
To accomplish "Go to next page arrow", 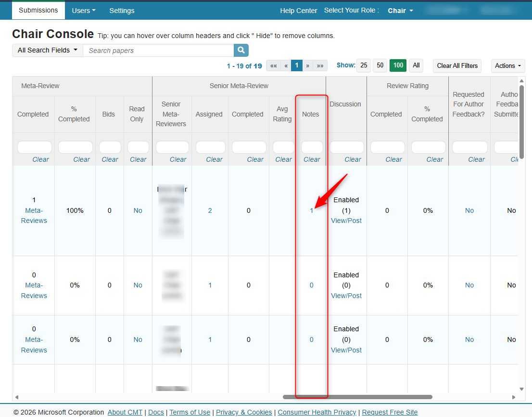I will coord(308,65).
